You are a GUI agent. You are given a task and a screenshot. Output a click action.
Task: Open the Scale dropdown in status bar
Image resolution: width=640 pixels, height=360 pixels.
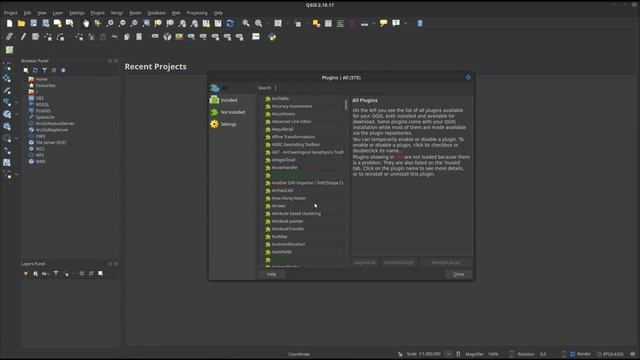click(x=449, y=354)
